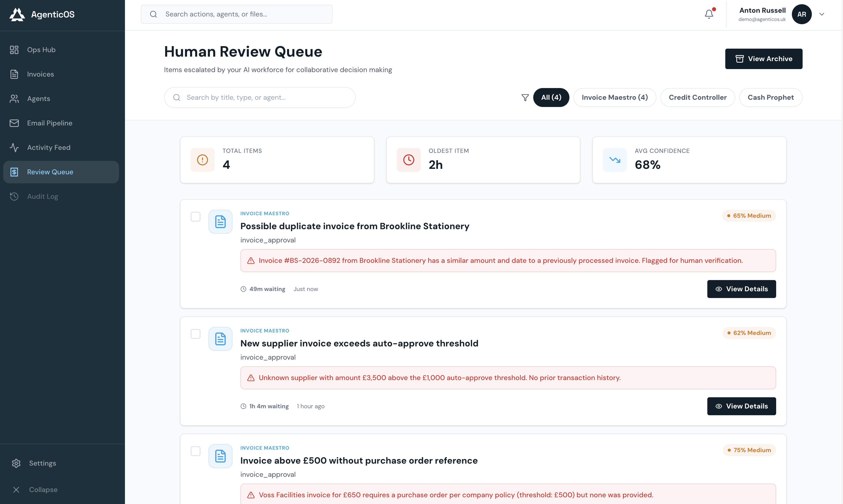Open 'Invoice above £500 without purchase order reference'
The width and height of the screenshot is (843, 504).
[359, 461]
